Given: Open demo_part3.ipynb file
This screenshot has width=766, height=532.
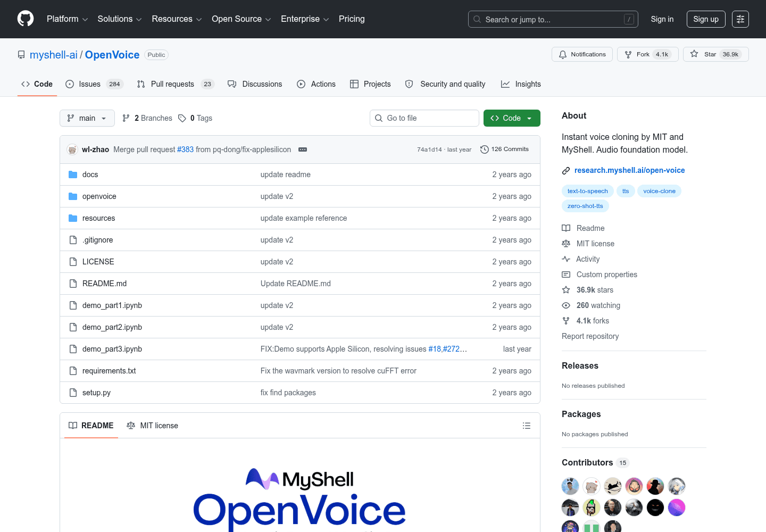Looking at the screenshot, I should [112, 349].
